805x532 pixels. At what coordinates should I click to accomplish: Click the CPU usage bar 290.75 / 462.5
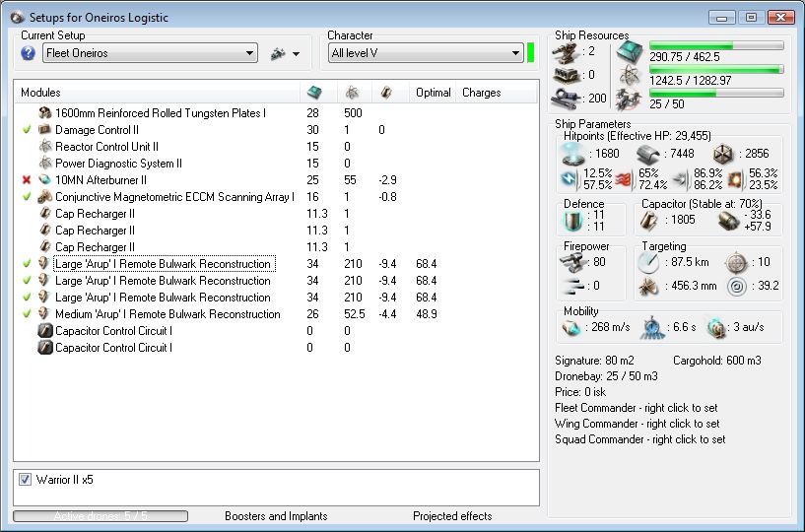[716, 45]
